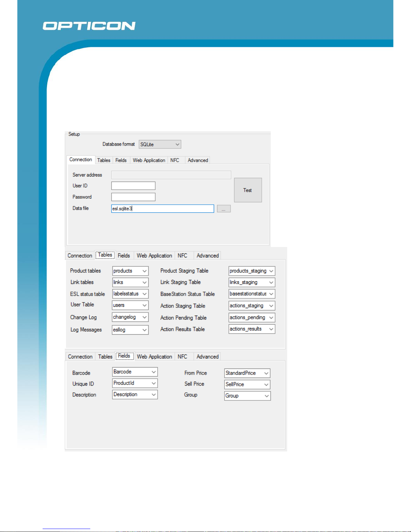Screen dimensions: 411x532
Task: Select Web Application tab in the top panel
Action: click(x=149, y=160)
